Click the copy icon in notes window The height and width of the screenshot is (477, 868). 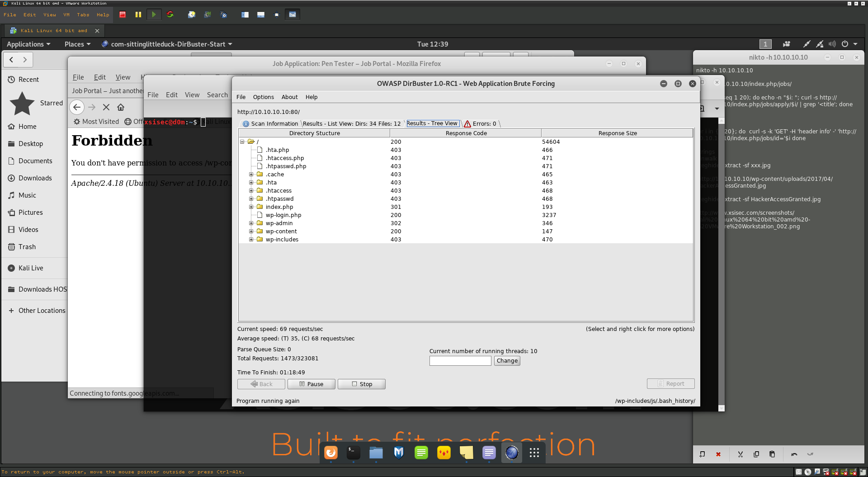tap(756, 454)
